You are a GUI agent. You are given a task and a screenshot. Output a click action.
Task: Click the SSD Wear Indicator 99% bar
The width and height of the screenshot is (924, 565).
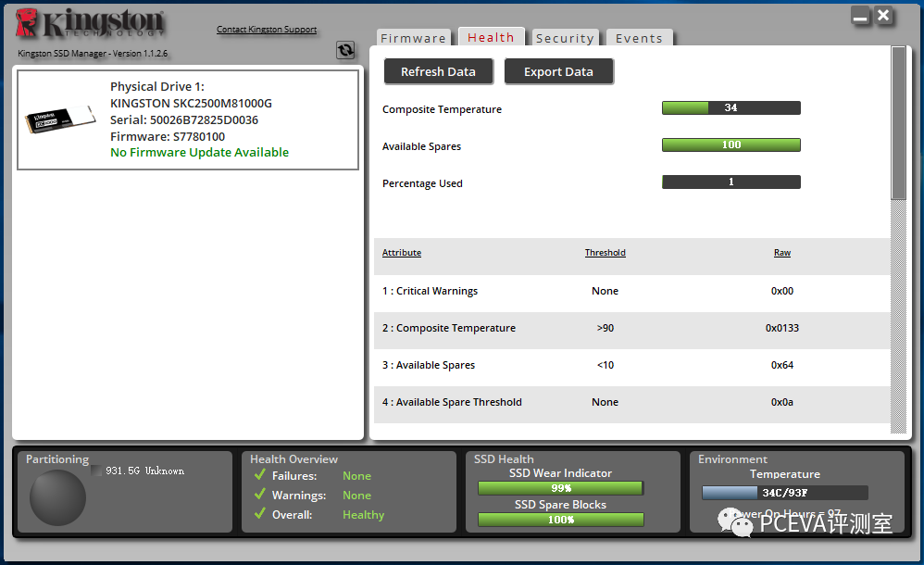[x=560, y=488]
